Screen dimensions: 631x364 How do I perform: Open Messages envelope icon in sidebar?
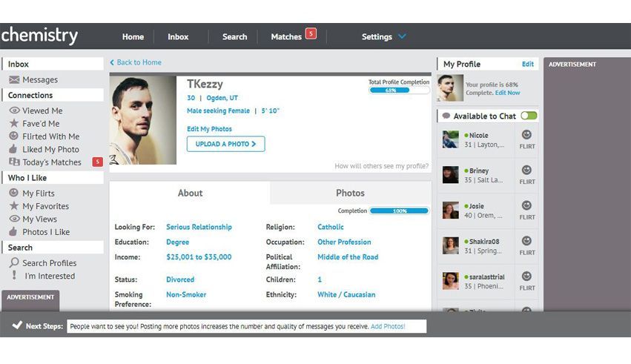pos(14,79)
